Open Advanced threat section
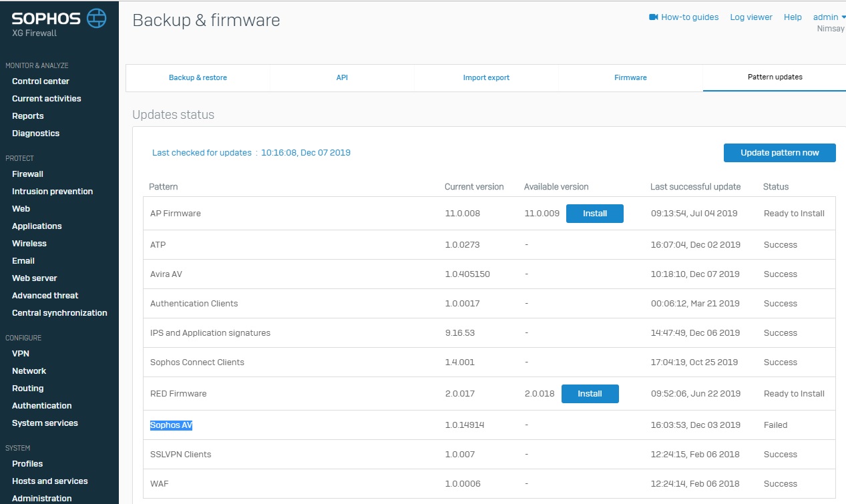The image size is (846, 504). click(45, 296)
